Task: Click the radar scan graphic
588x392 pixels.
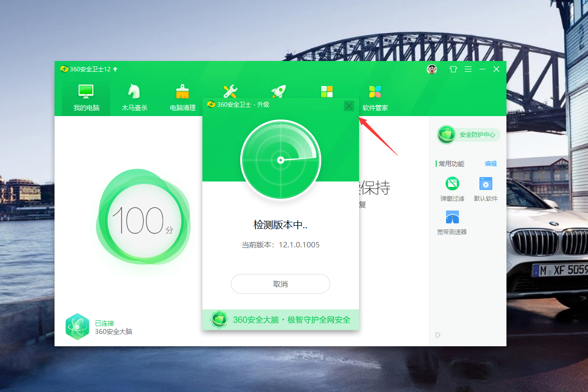Action: coord(280,160)
